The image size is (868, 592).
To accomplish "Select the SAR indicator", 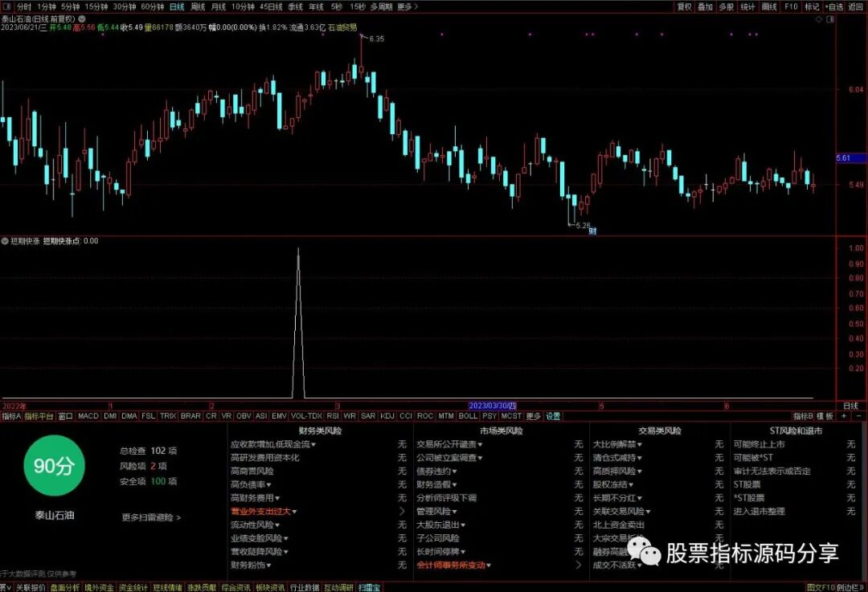I will 368,416.
